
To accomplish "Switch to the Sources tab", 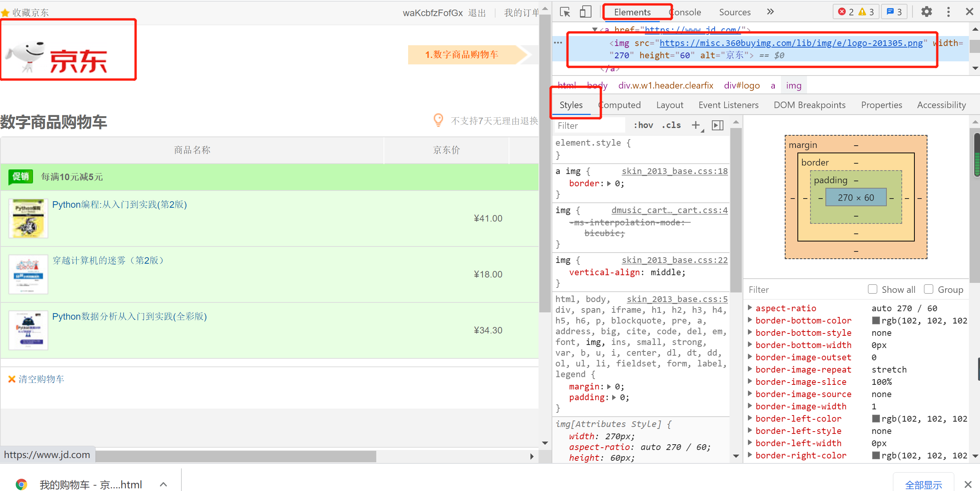I will [x=735, y=12].
